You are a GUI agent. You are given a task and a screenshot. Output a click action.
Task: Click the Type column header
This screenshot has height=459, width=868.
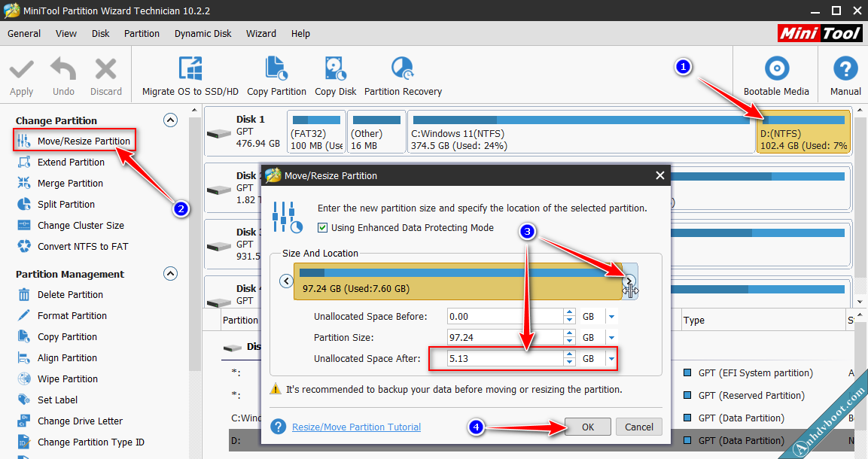[x=693, y=321]
